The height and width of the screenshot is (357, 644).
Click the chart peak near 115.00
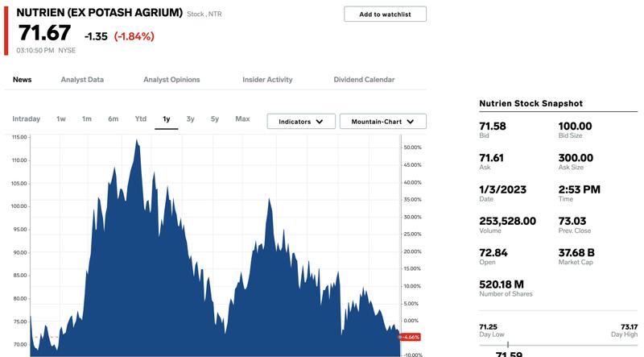(136, 141)
